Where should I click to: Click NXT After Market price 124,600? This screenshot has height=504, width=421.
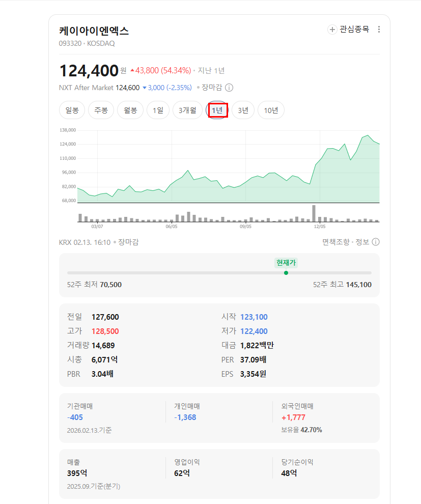(128, 88)
